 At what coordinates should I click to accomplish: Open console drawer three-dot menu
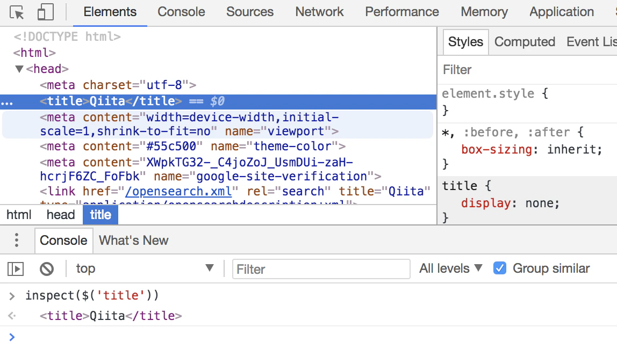click(17, 240)
